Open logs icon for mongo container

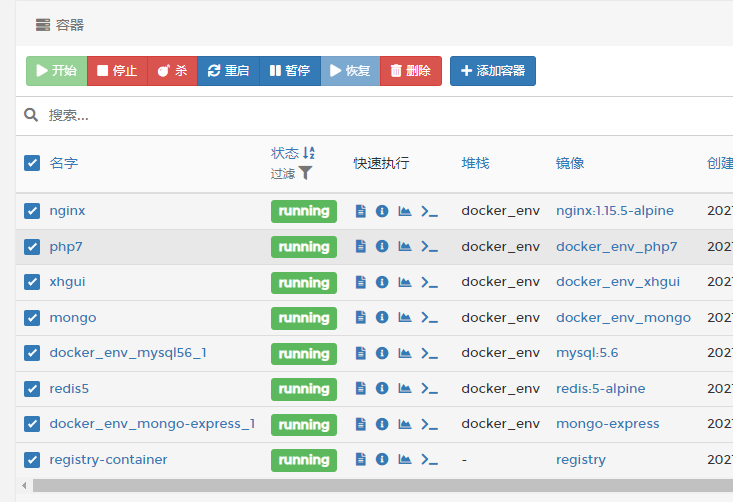(360, 317)
